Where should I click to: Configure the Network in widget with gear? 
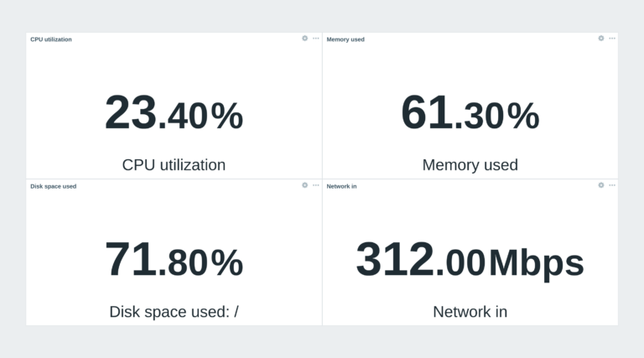point(601,185)
